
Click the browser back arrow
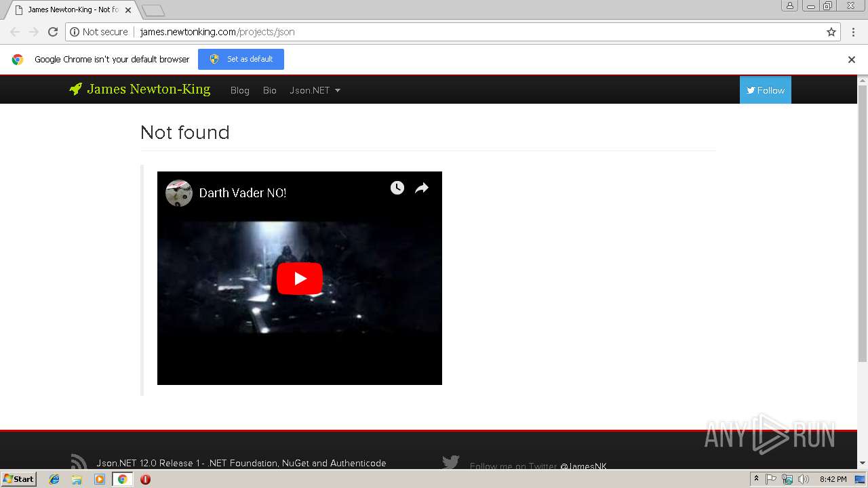pos(15,32)
